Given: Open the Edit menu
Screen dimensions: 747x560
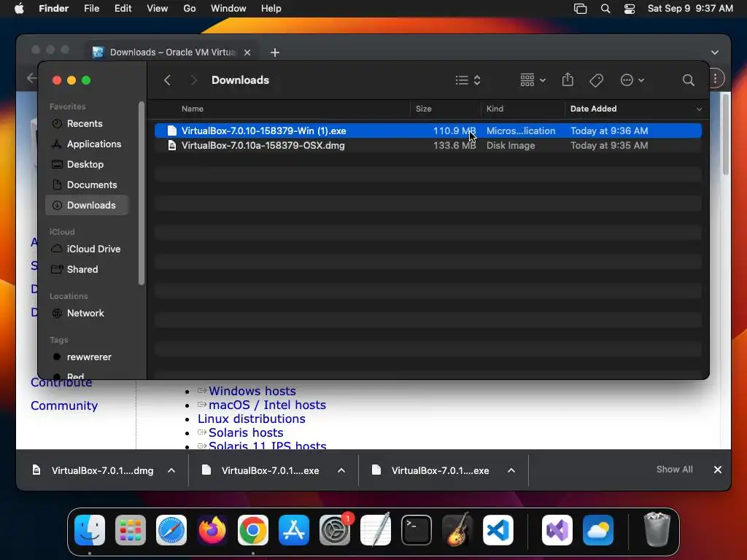Looking at the screenshot, I should click(123, 9).
